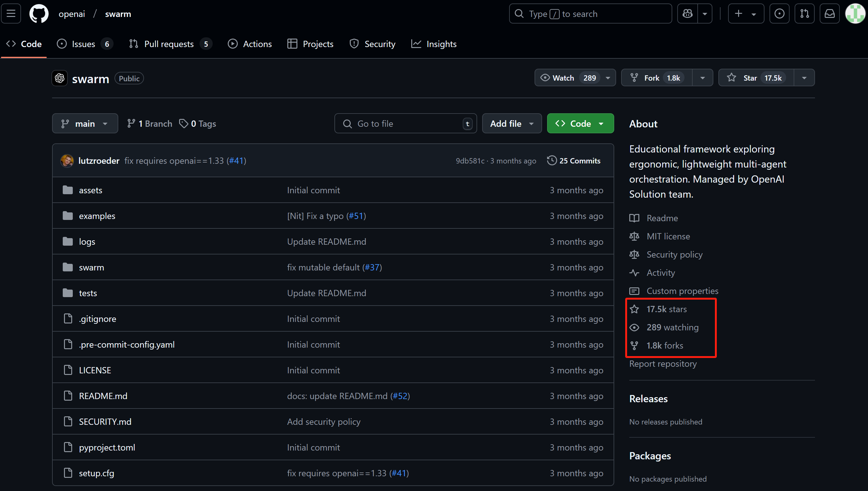Image resolution: width=868 pixels, height=491 pixels.
Task: Click the LICENSE file icon
Action: [68, 370]
